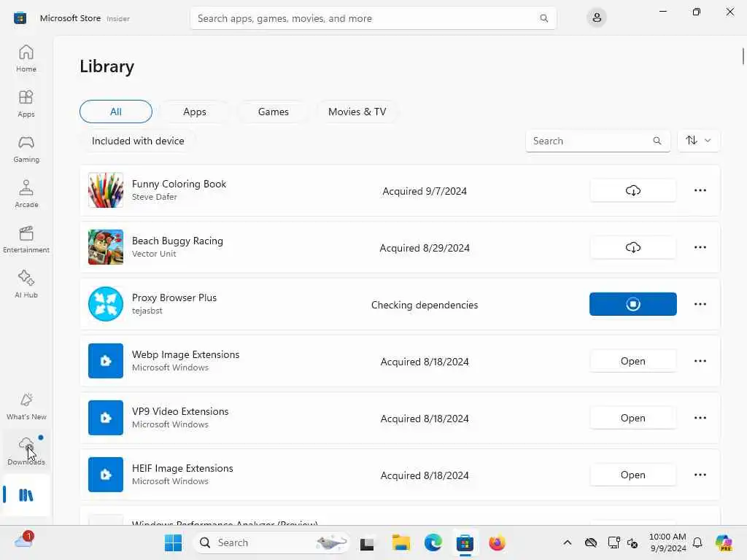The height and width of the screenshot is (560, 747).
Task: Switch to the Games filter tab
Action: (x=273, y=112)
